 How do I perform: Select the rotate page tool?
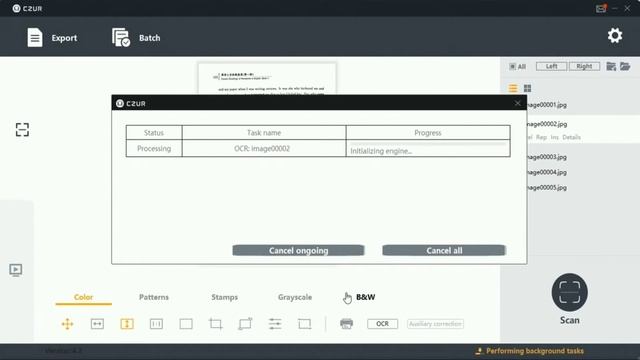[245, 324]
